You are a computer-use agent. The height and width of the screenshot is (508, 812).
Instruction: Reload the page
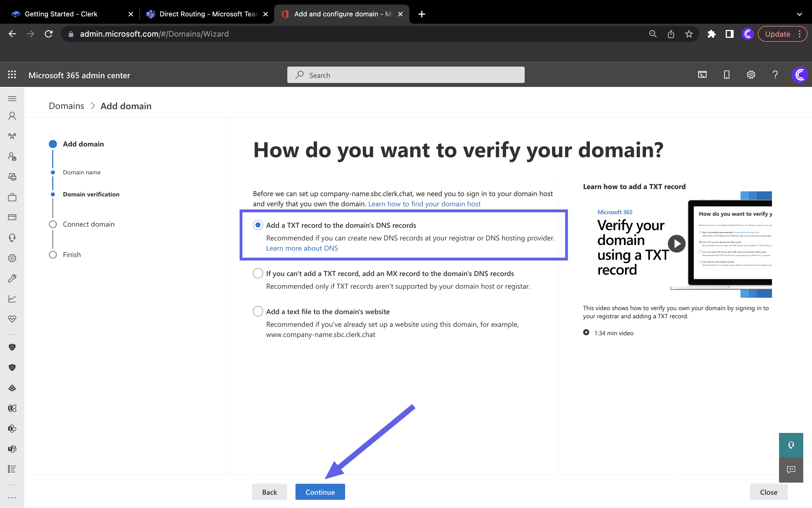click(x=49, y=34)
